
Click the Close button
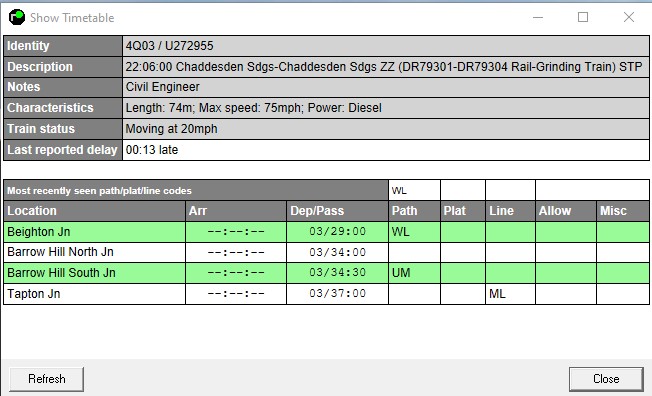[x=606, y=379]
